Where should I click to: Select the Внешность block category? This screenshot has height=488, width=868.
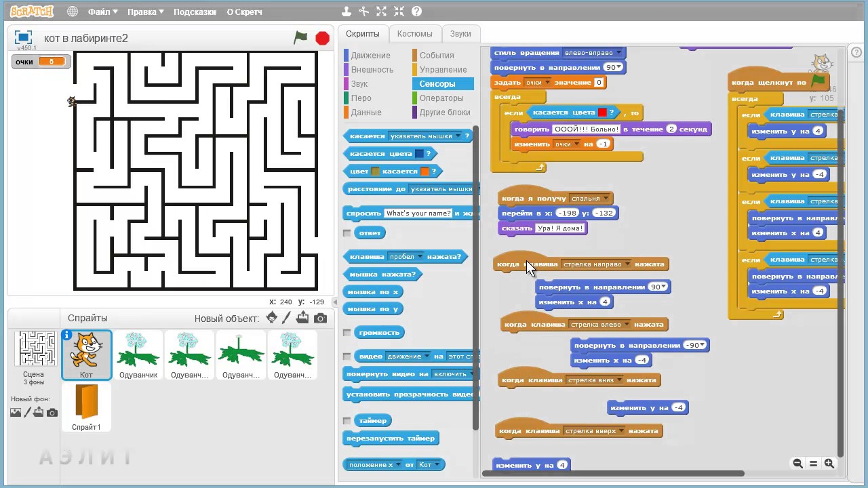click(x=372, y=70)
